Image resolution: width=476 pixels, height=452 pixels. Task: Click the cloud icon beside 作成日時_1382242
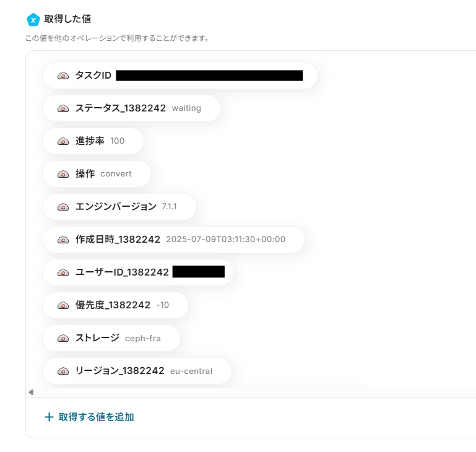tap(63, 240)
